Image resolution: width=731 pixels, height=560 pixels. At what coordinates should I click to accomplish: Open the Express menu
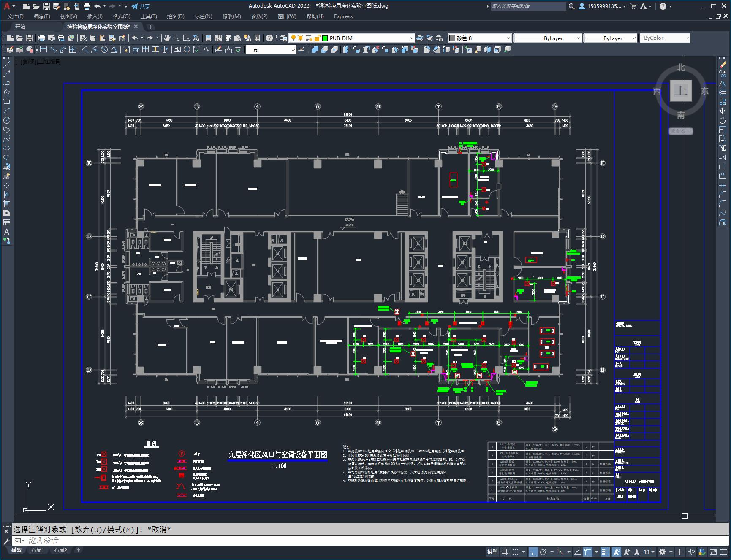[x=343, y=16]
